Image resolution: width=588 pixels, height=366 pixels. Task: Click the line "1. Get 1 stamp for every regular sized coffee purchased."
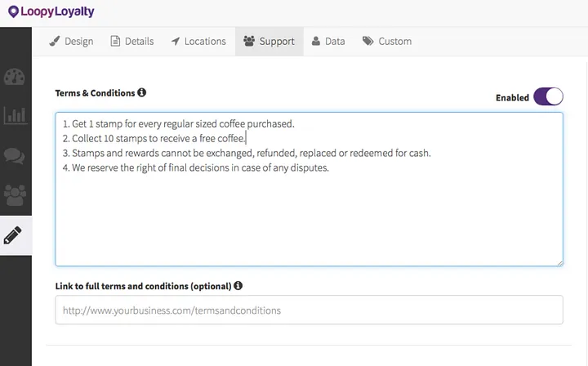click(x=179, y=123)
